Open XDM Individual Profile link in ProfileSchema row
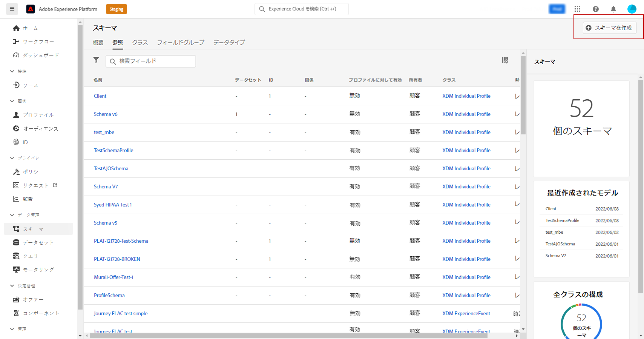Viewport: 644px width, 339px height. (x=466, y=295)
